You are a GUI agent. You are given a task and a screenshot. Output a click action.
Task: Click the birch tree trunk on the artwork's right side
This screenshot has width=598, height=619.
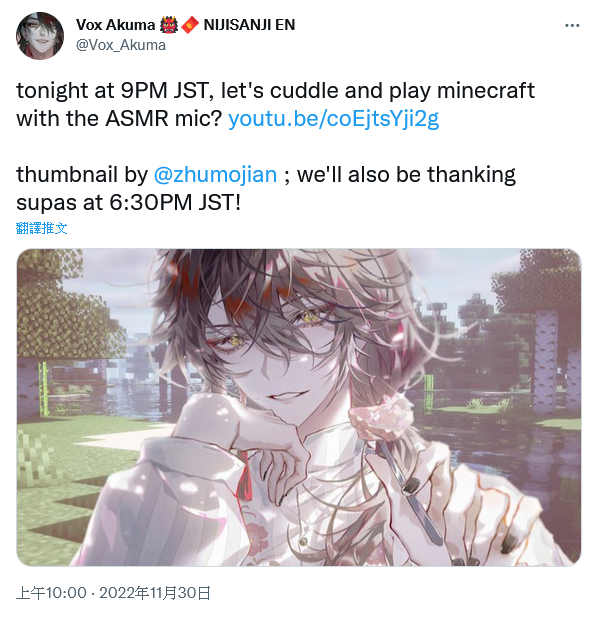[x=546, y=361]
